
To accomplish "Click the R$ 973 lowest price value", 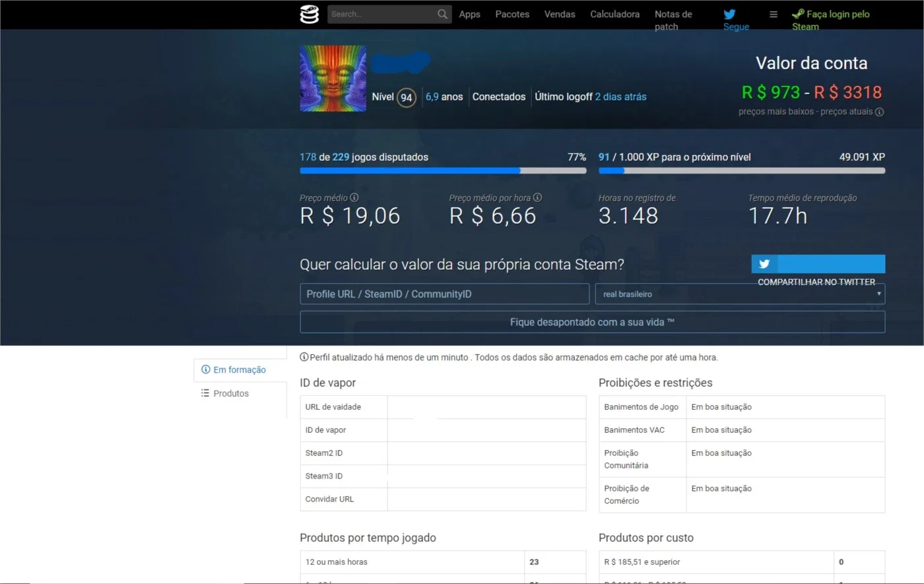I will click(771, 92).
